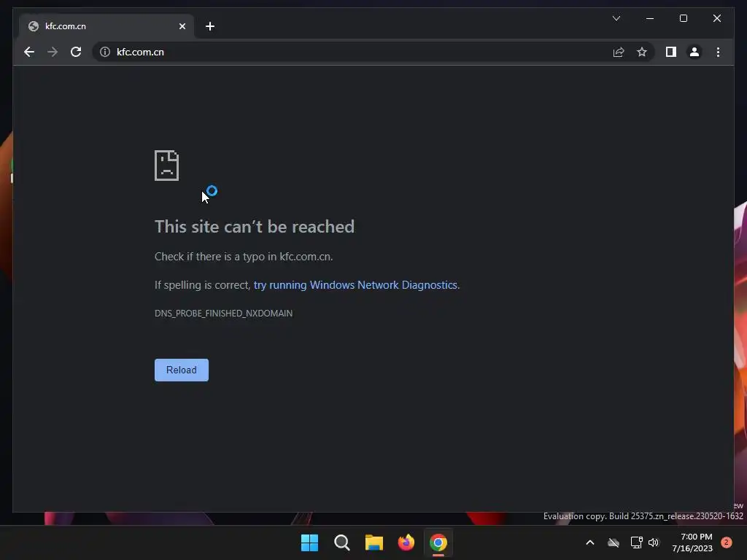The height and width of the screenshot is (560, 747).
Task: Click the blue Reload button
Action: (182, 370)
